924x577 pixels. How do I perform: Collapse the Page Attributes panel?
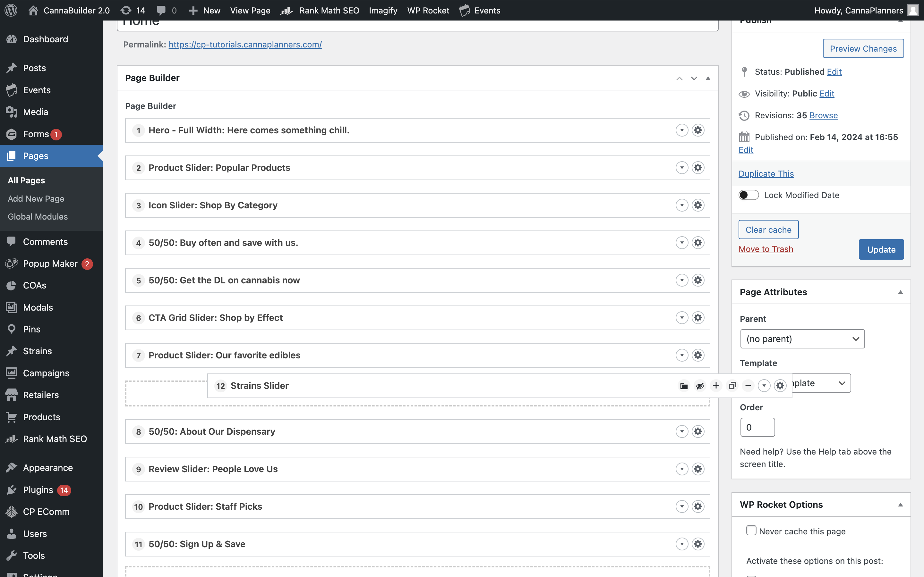[x=900, y=292]
